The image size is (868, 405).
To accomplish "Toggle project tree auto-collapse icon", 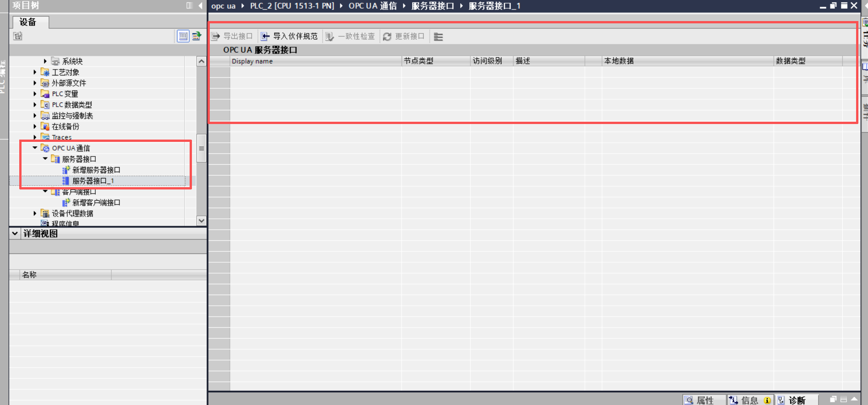I will point(189,5).
